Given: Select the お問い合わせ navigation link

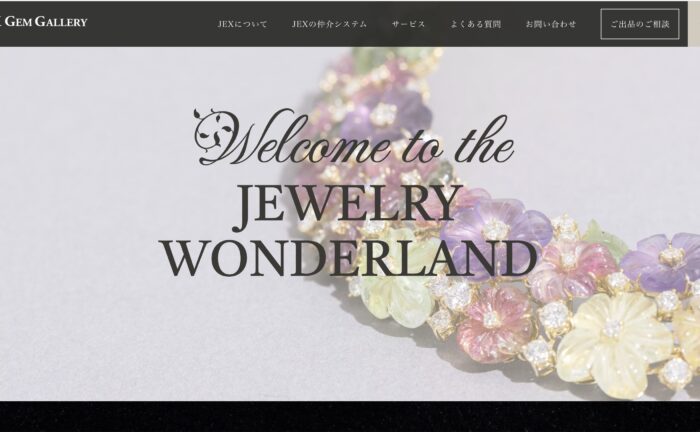Looking at the screenshot, I should click(551, 24).
